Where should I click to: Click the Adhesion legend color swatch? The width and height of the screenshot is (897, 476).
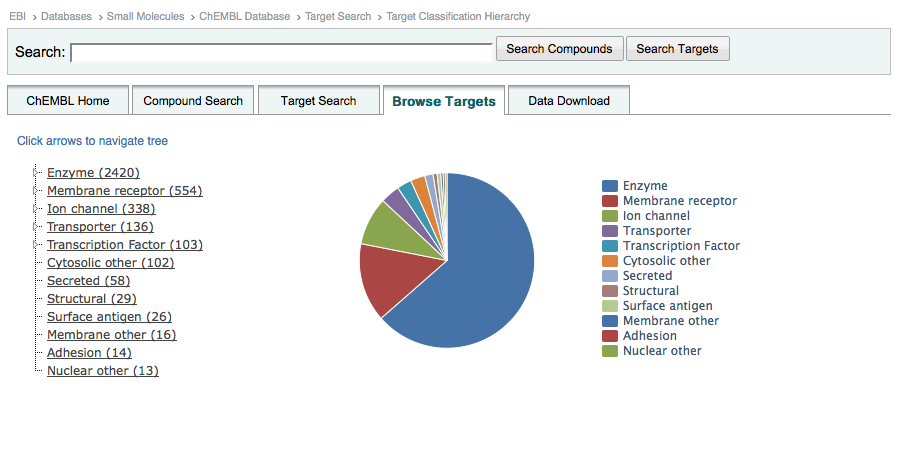tap(610, 336)
